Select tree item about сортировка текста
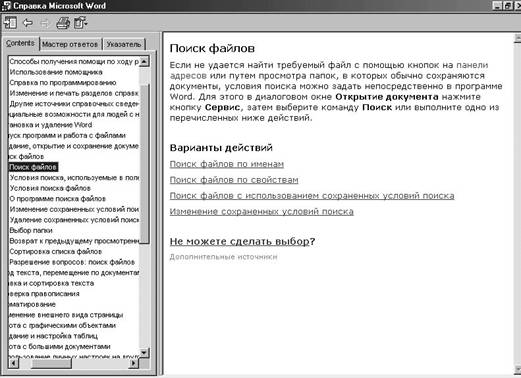The height and width of the screenshot is (378, 521). 51,283
